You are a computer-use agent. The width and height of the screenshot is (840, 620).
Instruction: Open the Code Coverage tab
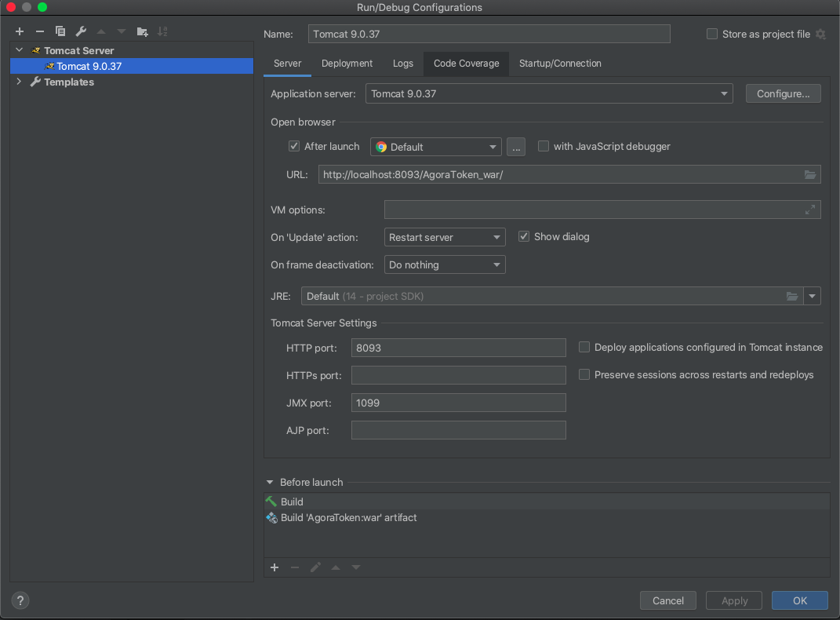[467, 64]
